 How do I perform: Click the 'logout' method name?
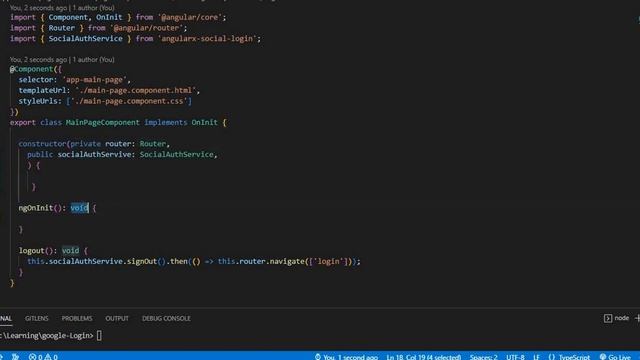[31, 251]
